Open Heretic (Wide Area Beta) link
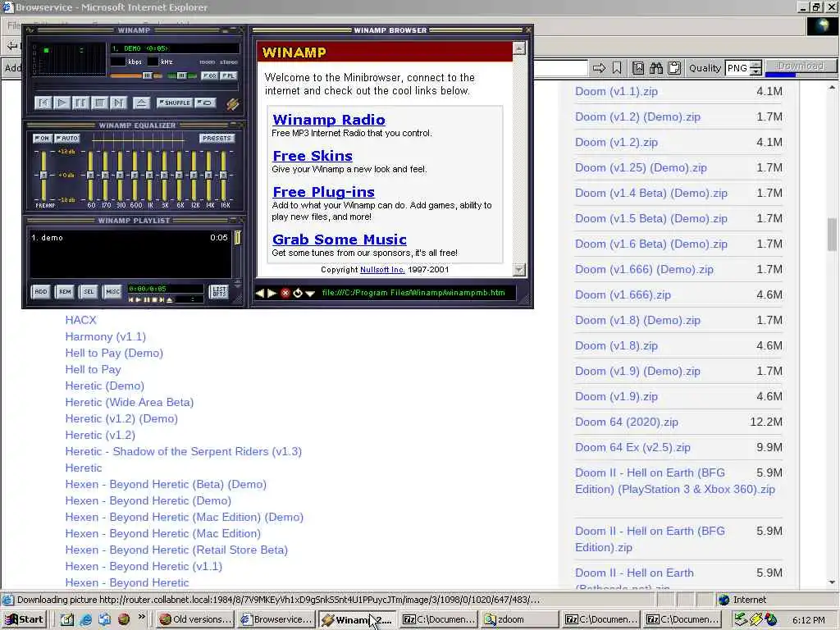This screenshot has width=840, height=630. [129, 402]
